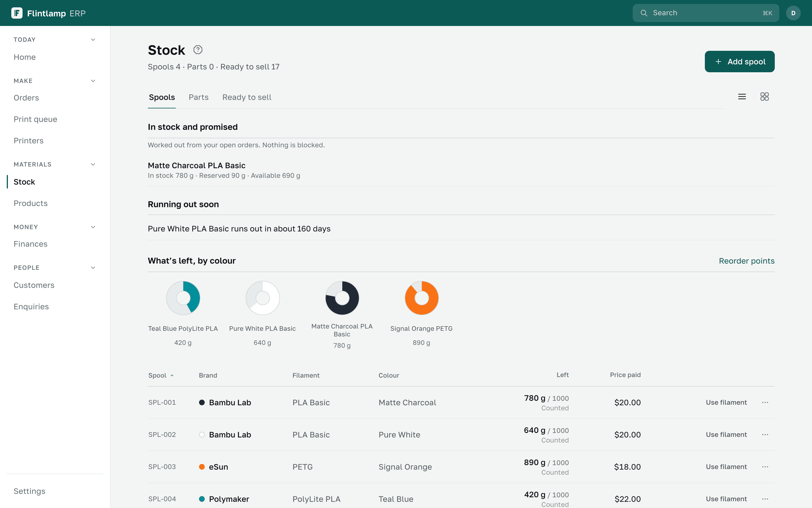The width and height of the screenshot is (812, 508).
Task: Open more options for SPL-004
Action: pyautogui.click(x=765, y=499)
